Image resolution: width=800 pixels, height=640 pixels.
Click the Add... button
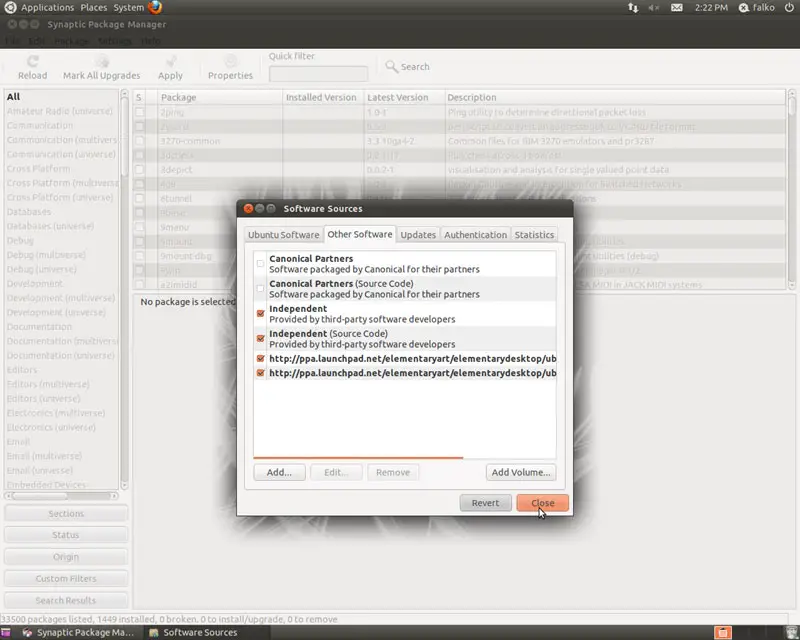pyautogui.click(x=279, y=473)
